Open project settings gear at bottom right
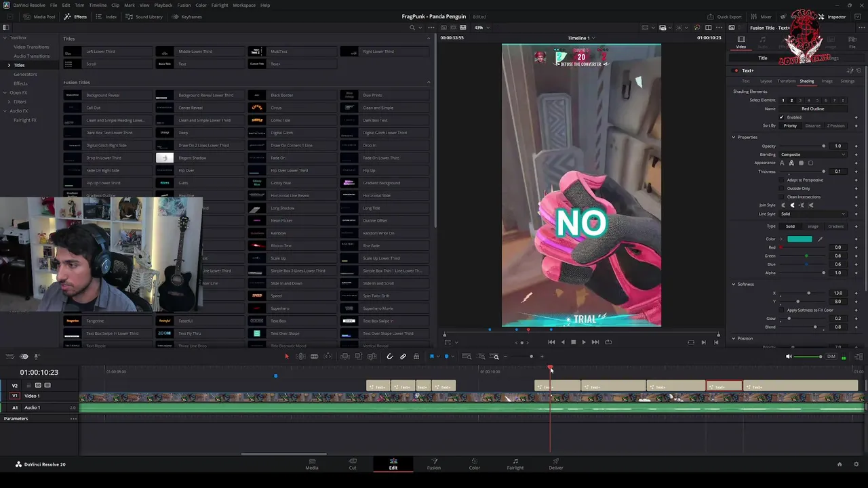The width and height of the screenshot is (868, 488). point(857,464)
